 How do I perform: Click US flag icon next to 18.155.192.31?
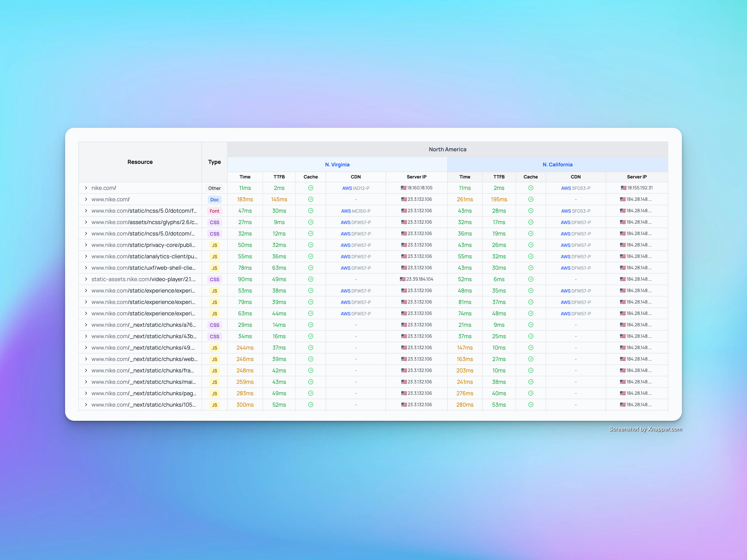tap(623, 188)
